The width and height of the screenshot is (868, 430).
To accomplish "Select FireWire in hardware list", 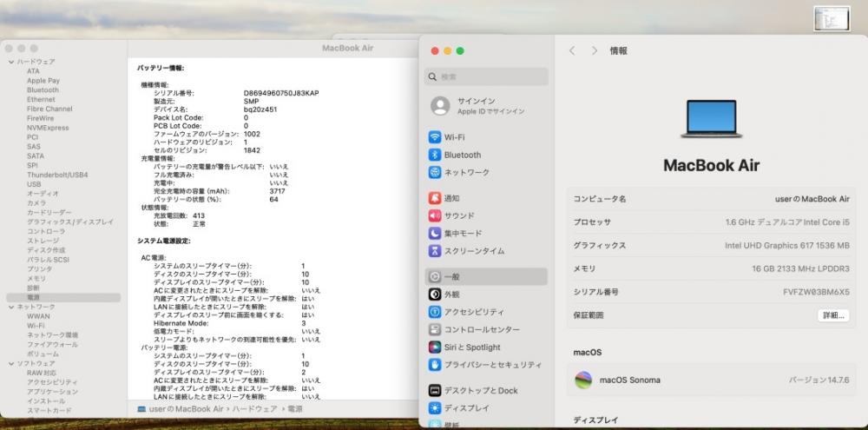I will [x=41, y=118].
